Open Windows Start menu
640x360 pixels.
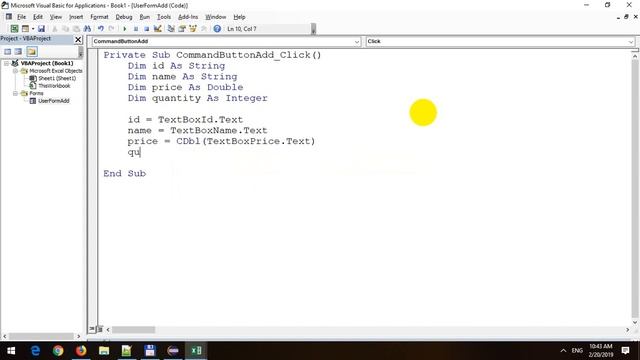11,351
